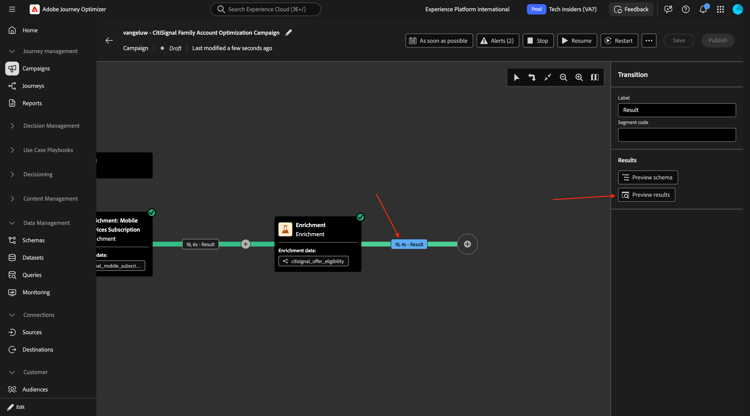750x416 pixels.
Task: Click Preview schema
Action: [648, 177]
